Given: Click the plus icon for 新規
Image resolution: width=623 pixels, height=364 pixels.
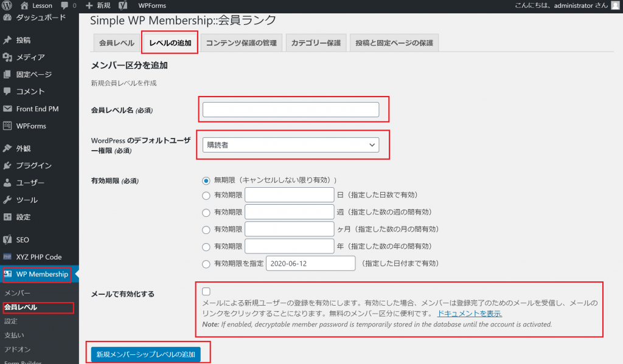Looking at the screenshot, I should pyautogui.click(x=89, y=5).
